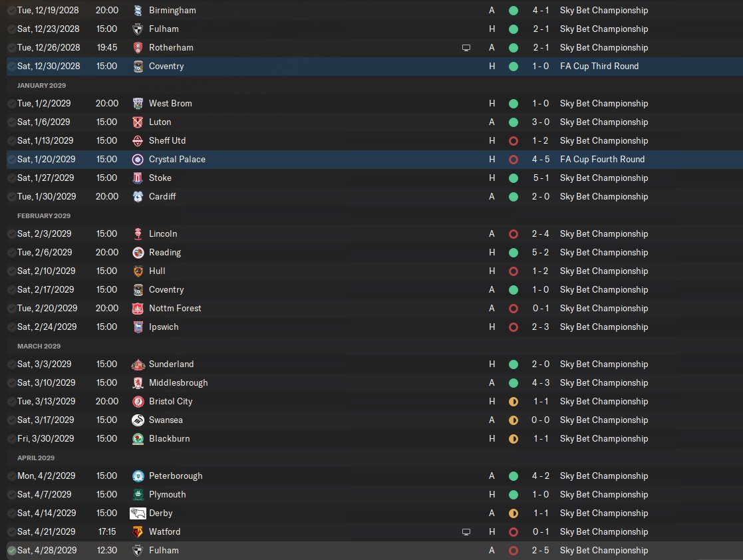Open the Bristol City team link
Viewport: 743px width, 560px height.
171,402
